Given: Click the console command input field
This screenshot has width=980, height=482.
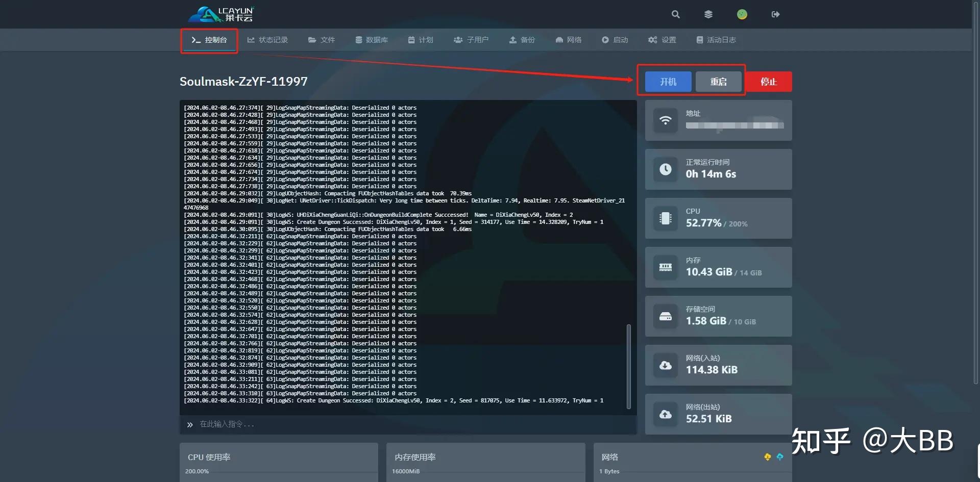Looking at the screenshot, I should (x=408, y=424).
